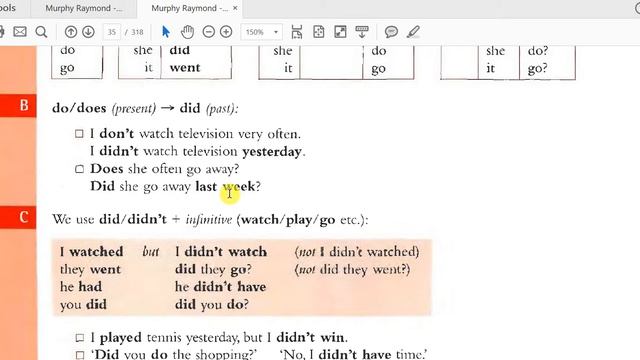
Task: Open the Tools tab
Action: (8, 8)
